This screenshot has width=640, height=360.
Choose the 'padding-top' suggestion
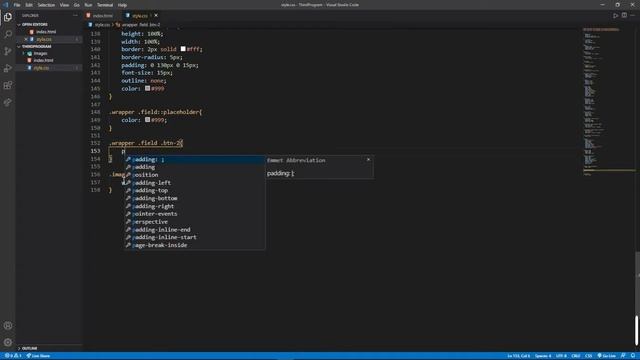tap(195, 191)
